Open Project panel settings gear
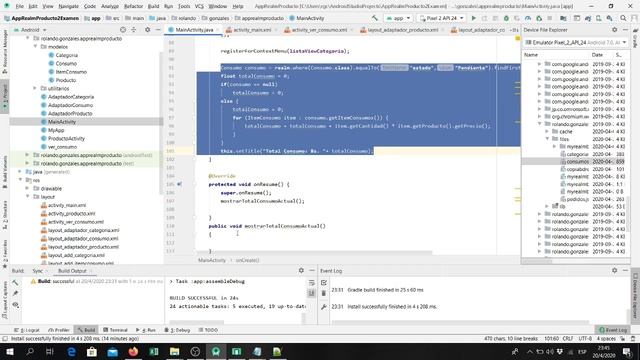The image size is (640, 360). pos(147,30)
